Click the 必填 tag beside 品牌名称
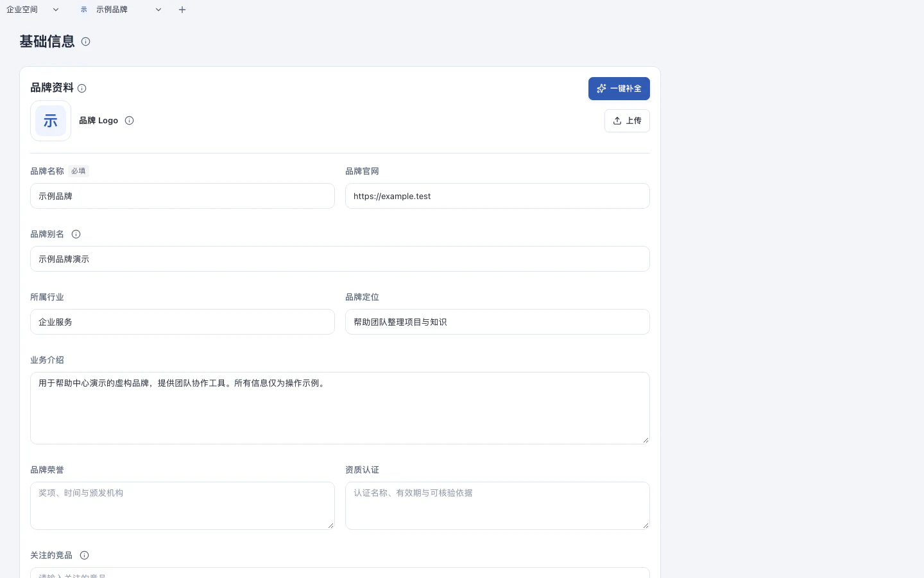Image resolution: width=924 pixels, height=578 pixels. pyautogui.click(x=78, y=171)
